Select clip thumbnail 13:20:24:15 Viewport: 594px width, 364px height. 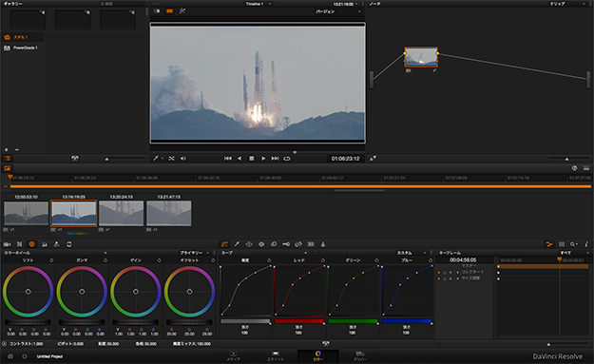coord(122,213)
